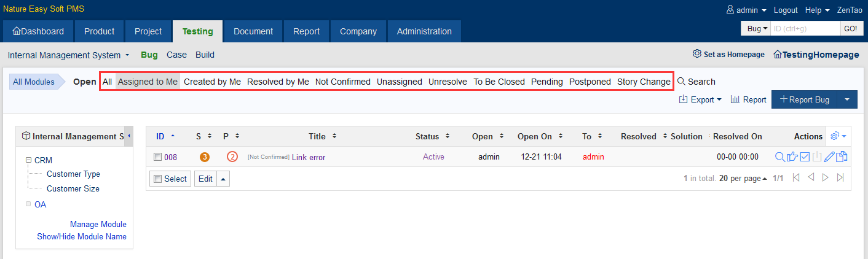Open the table column settings gear dropdown

(x=838, y=136)
